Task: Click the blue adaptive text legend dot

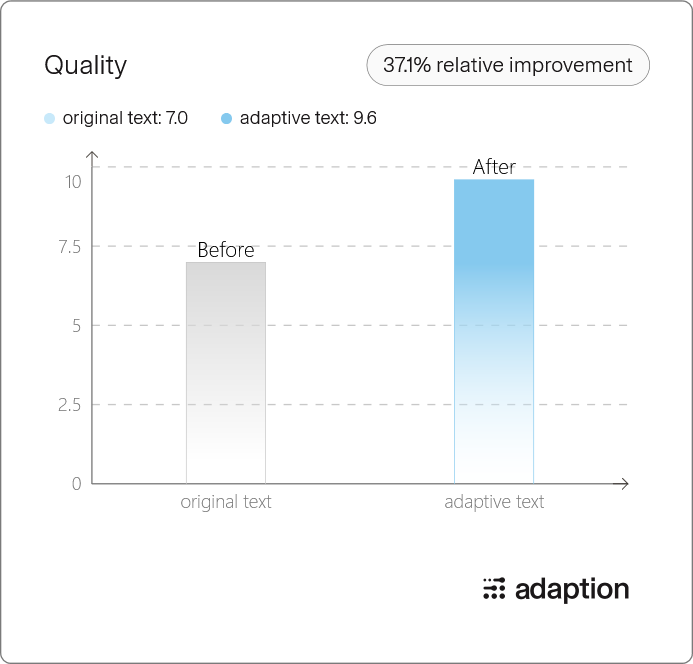Action: pyautogui.click(x=226, y=118)
